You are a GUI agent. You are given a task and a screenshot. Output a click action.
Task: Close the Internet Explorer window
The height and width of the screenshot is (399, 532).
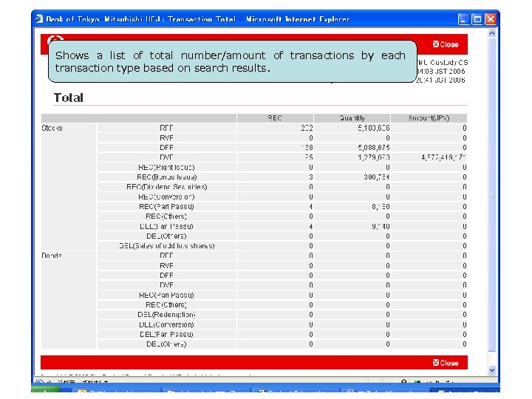tap(491, 19)
